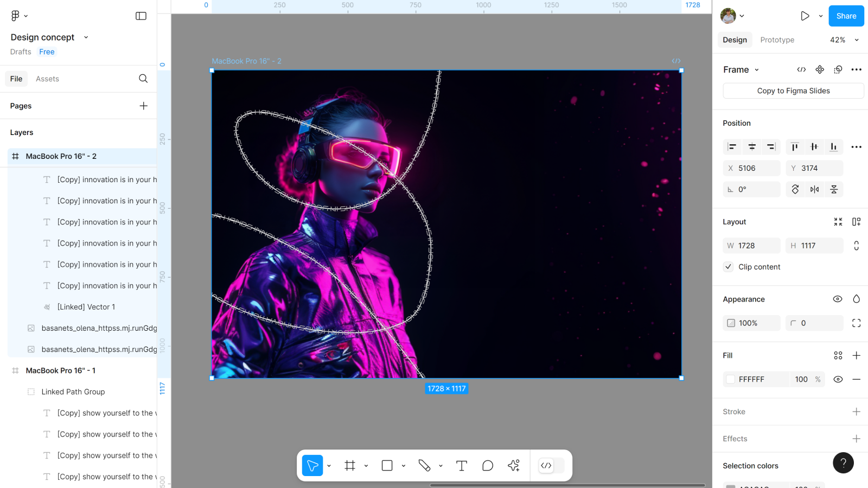Select the Frame tool
Viewport: 868px width, 488px height.
[350, 466]
